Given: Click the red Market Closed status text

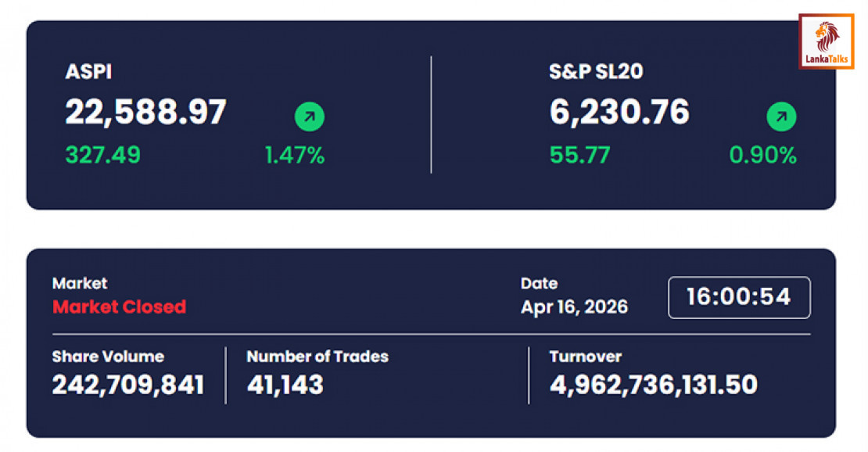Looking at the screenshot, I should 119,307.
